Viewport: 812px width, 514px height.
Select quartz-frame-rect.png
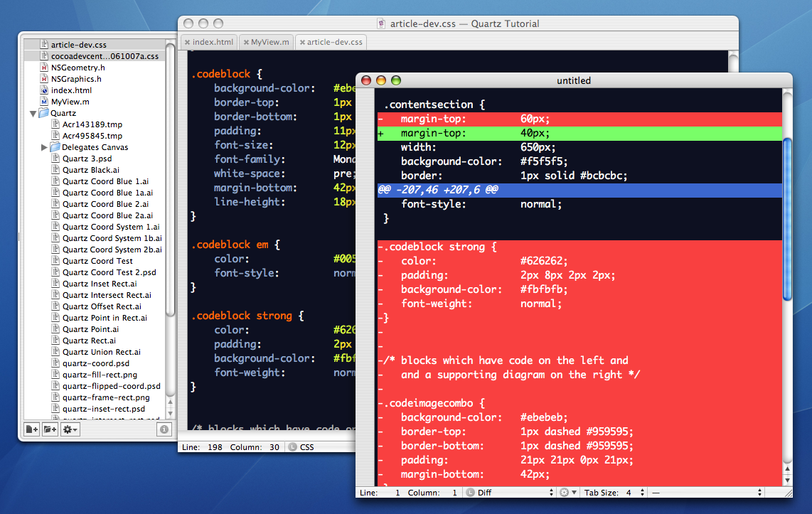(106, 398)
